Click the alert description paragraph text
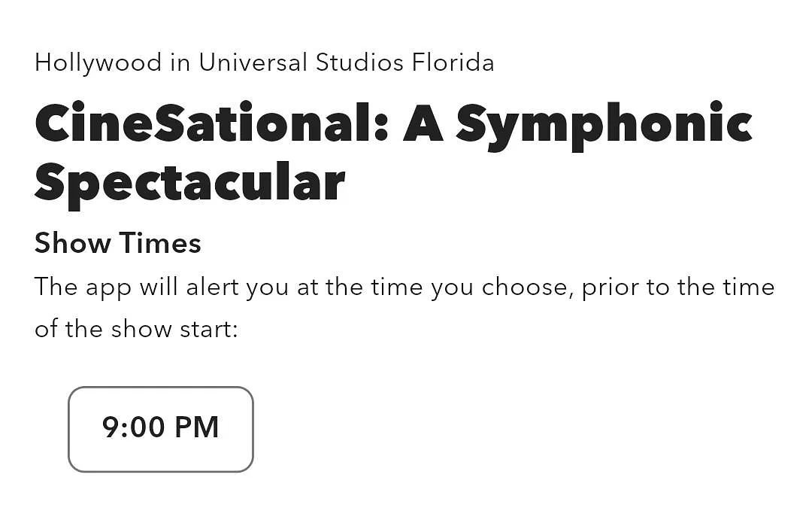 [404, 308]
